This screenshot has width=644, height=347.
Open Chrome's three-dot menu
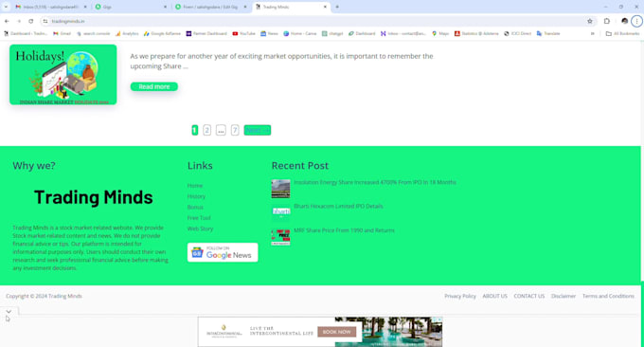pyautogui.click(x=636, y=21)
